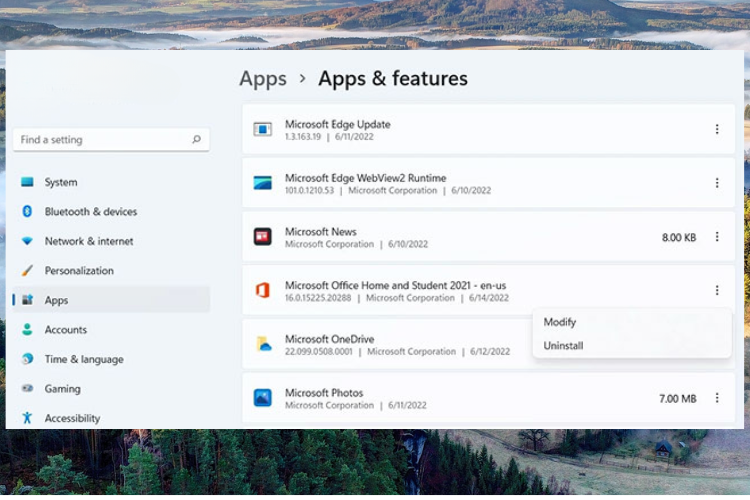This screenshot has height=500, width=750.
Task: Open more options for Microsoft News
Action: 717,236
